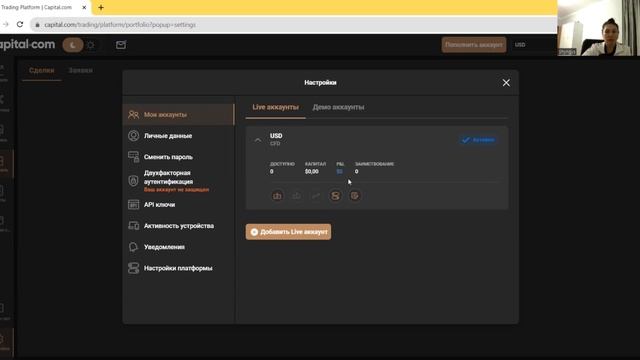Viewport: 640px width, 360px height.
Task: Close the Настройки settings dialog
Action: point(506,83)
